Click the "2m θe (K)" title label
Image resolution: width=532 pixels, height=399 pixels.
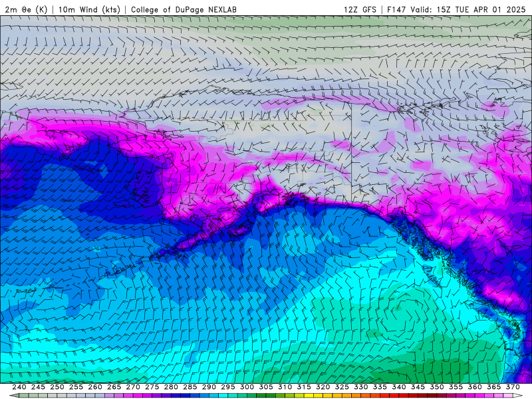[x=26, y=9]
